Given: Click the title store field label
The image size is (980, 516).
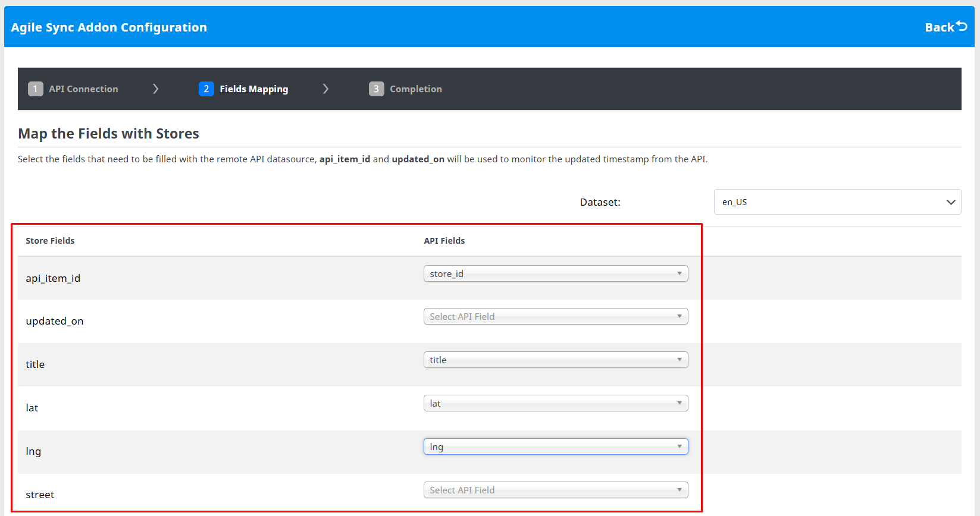Looking at the screenshot, I should tap(35, 364).
